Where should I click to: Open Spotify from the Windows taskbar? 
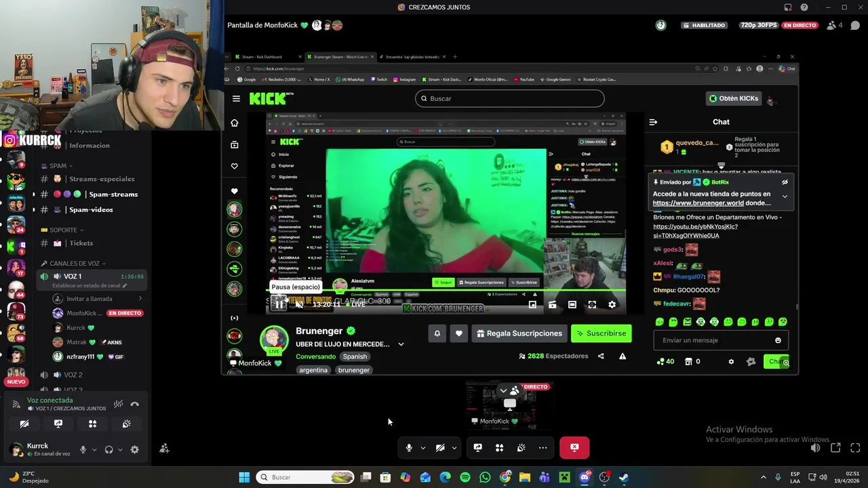tap(465, 477)
